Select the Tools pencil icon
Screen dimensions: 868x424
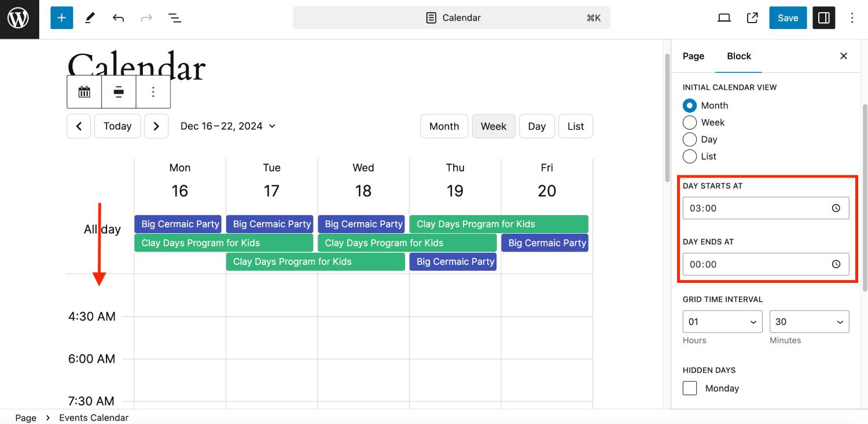tap(90, 18)
